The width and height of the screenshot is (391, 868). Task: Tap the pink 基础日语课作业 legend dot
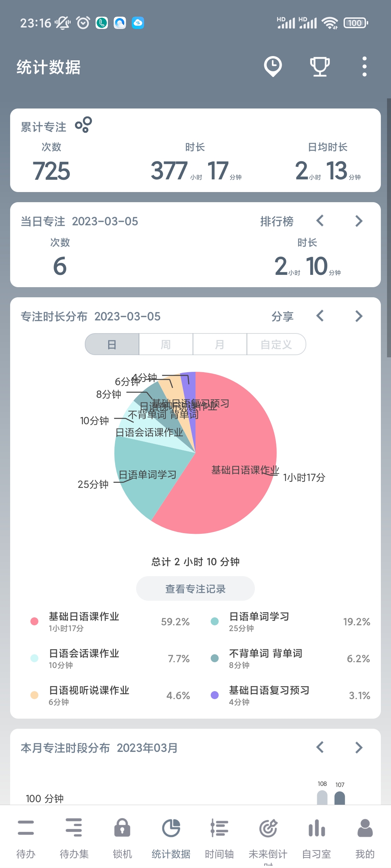[34, 621]
